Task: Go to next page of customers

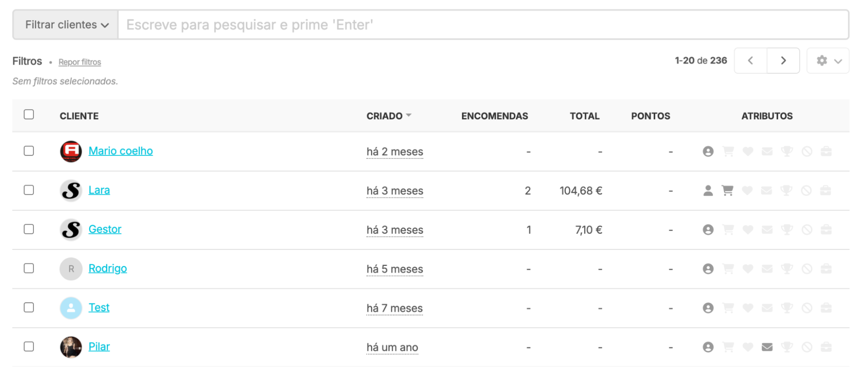Action: tap(783, 61)
